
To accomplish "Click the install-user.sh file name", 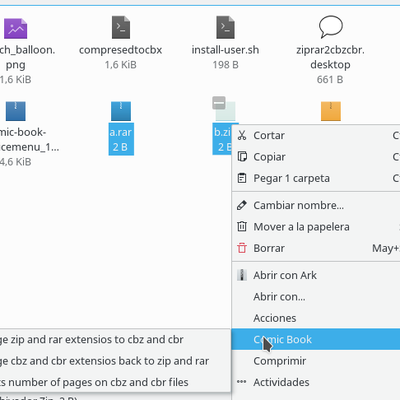I will 225,50.
